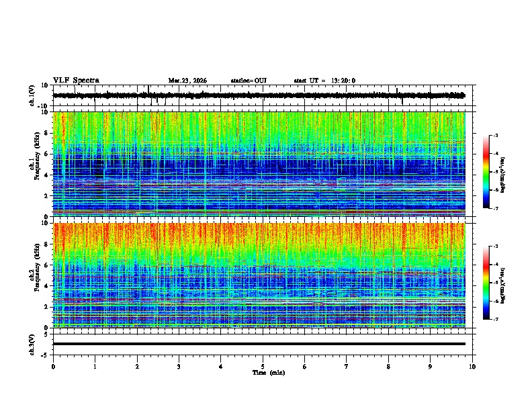The height and width of the screenshot is (411, 532).
Task: Click the "Time (min)" axis label
Action: pyautogui.click(x=269, y=373)
